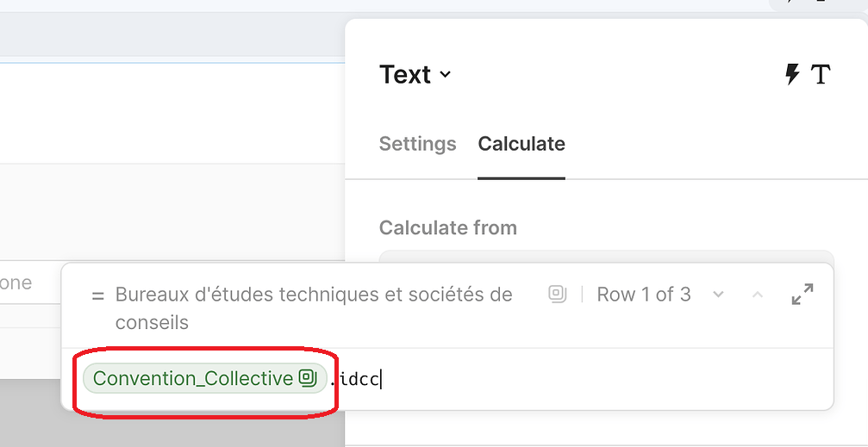Expand the formula editor to full size
The image size is (868, 447).
coord(802,295)
